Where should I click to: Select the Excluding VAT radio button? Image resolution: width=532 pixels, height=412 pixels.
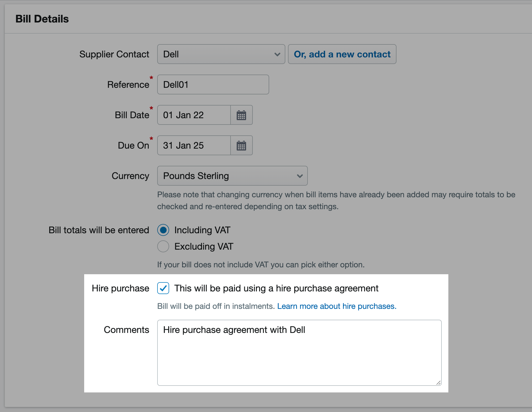[163, 246]
